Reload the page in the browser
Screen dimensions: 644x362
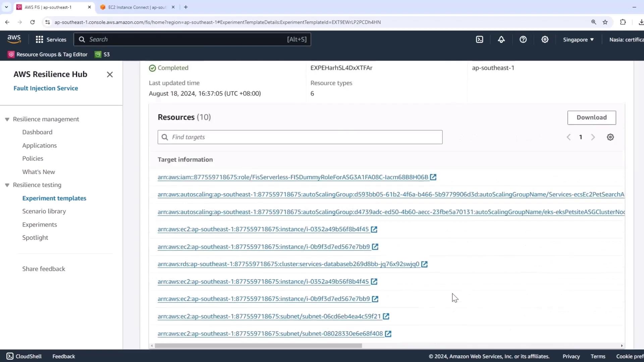tap(33, 22)
